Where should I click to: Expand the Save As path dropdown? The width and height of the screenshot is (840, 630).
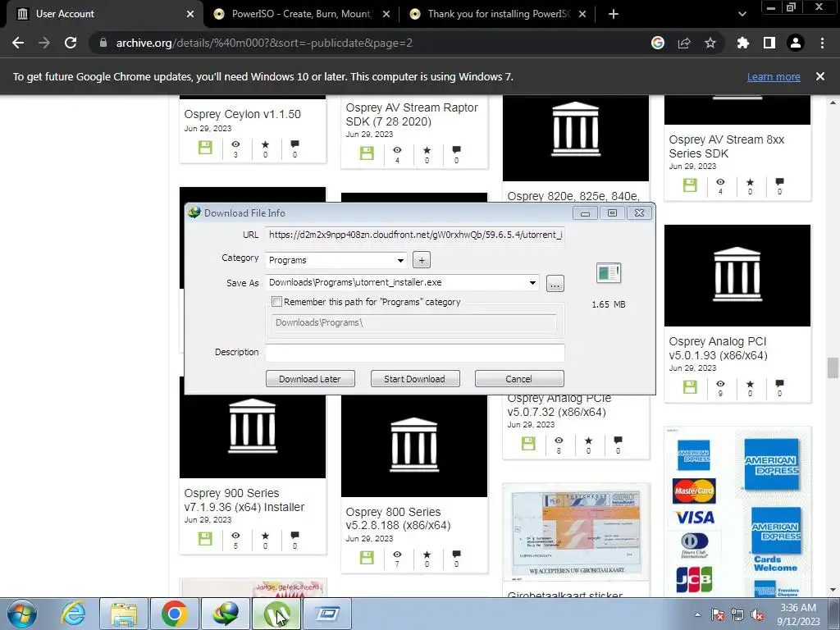tap(532, 282)
